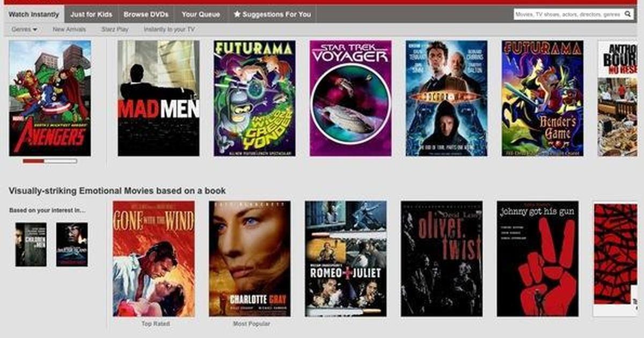Choose the Star Trek Voyager poster
644x338 pixels.
(350, 98)
